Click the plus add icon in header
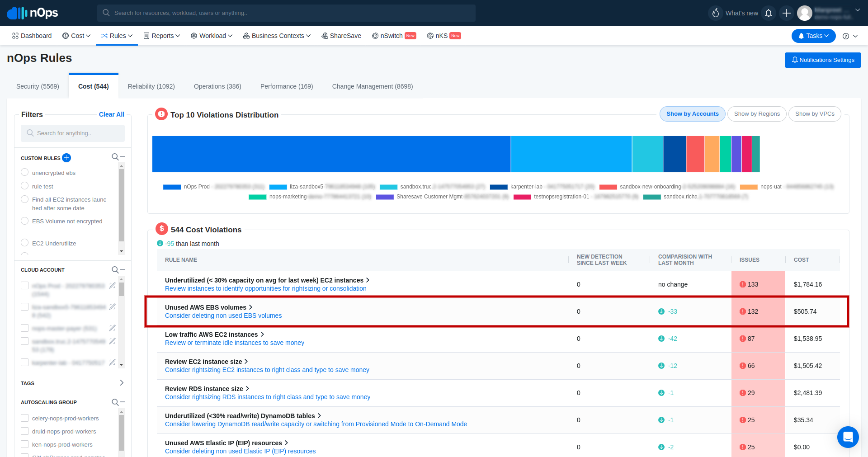Image resolution: width=868 pixels, height=457 pixels. 787,13
